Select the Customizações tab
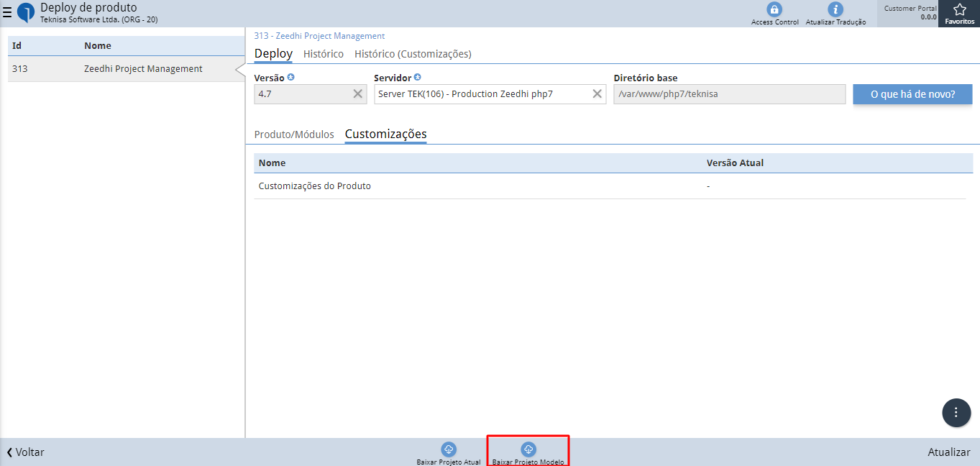This screenshot has width=980, height=466. (386, 134)
